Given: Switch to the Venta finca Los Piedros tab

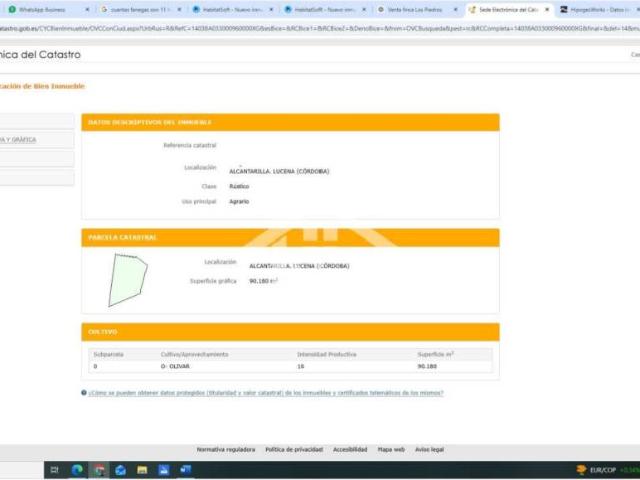Looking at the screenshot, I should pyautogui.click(x=416, y=9).
